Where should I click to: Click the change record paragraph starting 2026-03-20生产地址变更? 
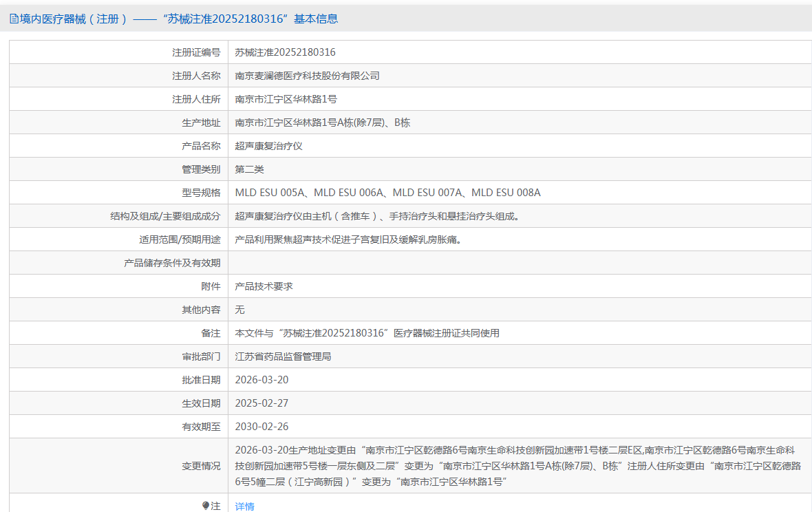tap(518, 466)
